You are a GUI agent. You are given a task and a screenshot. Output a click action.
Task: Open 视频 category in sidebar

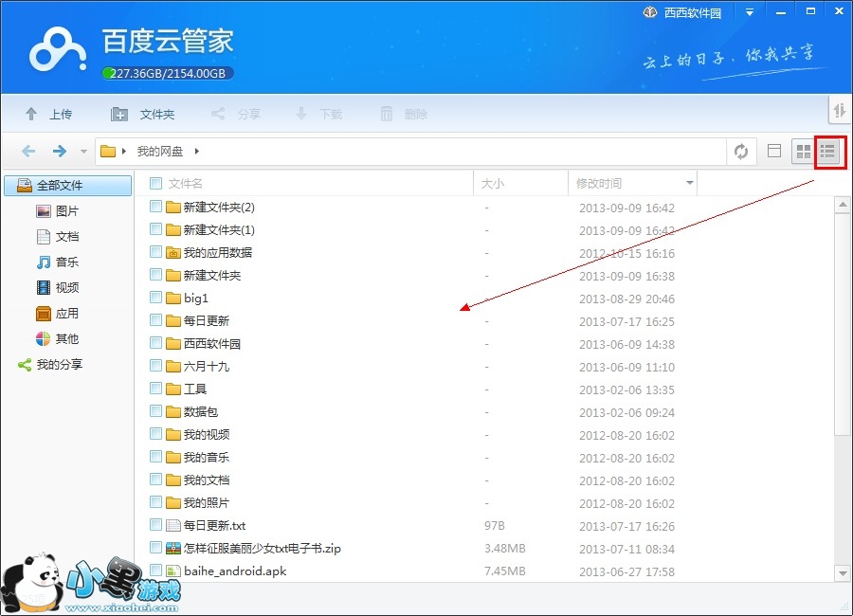pyautogui.click(x=57, y=288)
